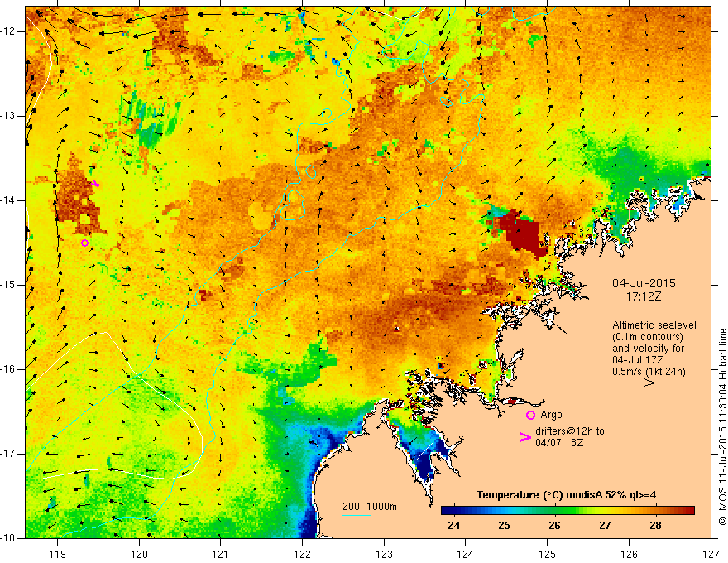This screenshot has height=563, width=728.
Task: Click the magenta Argo float marker at 119.3E
Action: (84, 243)
